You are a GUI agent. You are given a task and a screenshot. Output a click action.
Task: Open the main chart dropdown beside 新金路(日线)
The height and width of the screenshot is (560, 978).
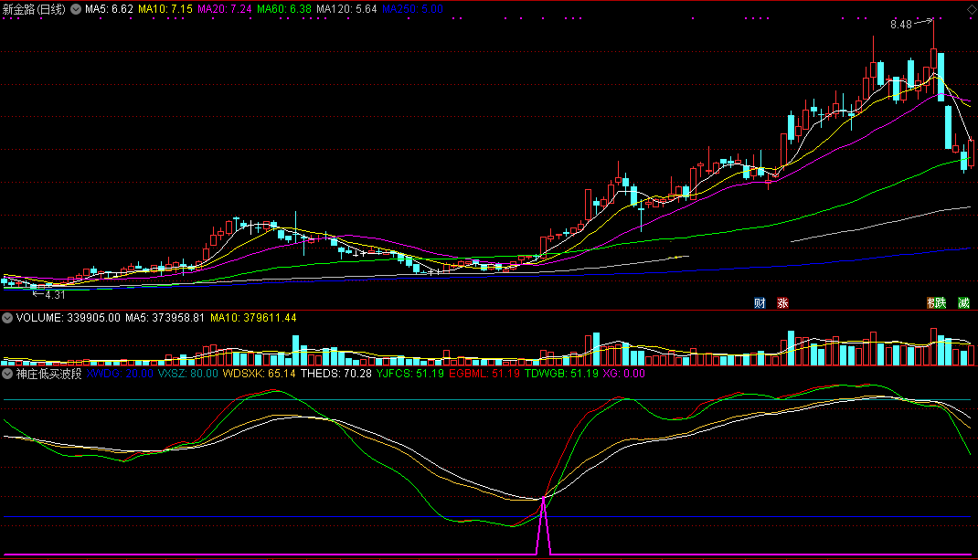click(x=76, y=9)
